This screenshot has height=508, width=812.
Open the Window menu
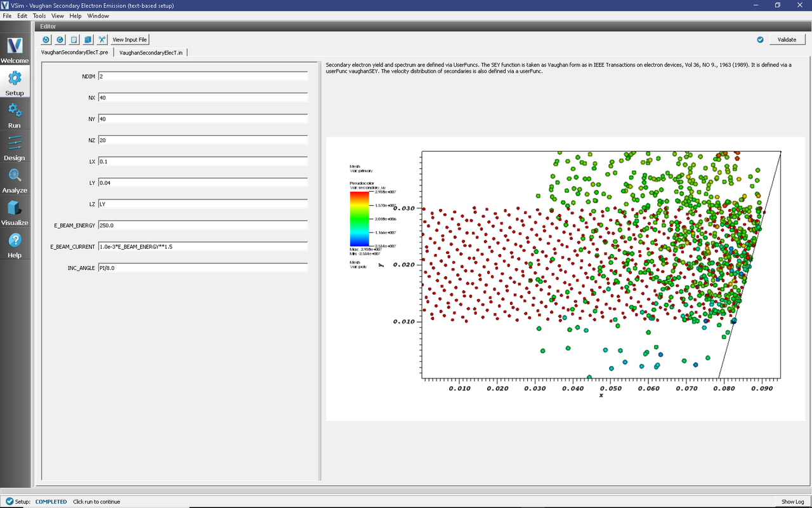(x=98, y=15)
